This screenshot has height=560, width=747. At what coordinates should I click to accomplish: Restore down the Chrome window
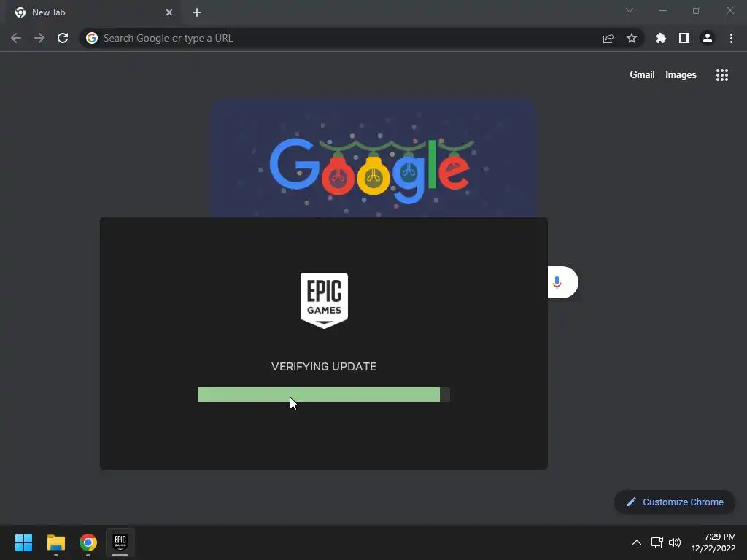click(697, 10)
